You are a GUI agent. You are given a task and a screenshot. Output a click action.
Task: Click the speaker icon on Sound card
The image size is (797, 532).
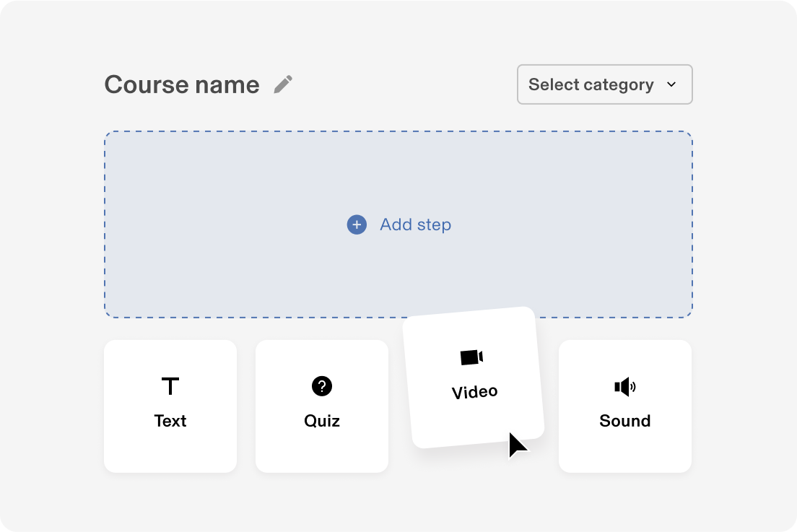tap(625, 387)
